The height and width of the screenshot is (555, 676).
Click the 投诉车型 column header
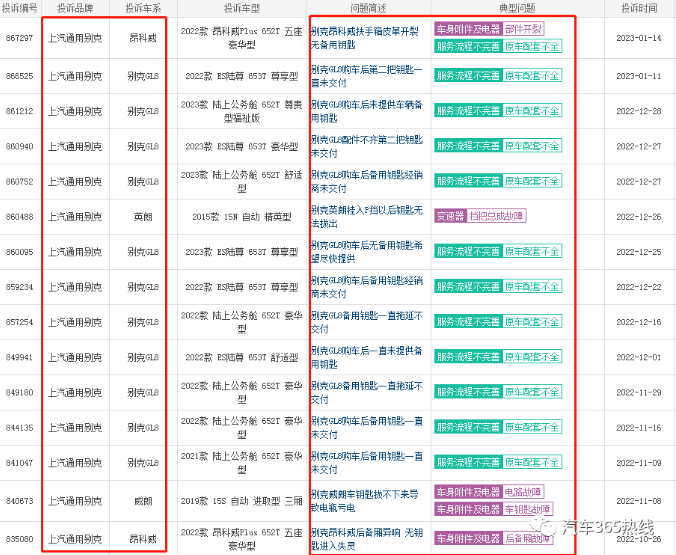pos(242,8)
